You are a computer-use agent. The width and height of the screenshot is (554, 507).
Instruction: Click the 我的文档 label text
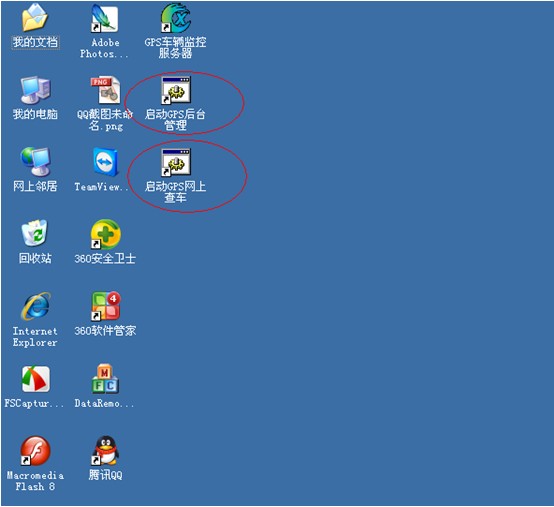[x=35, y=42]
